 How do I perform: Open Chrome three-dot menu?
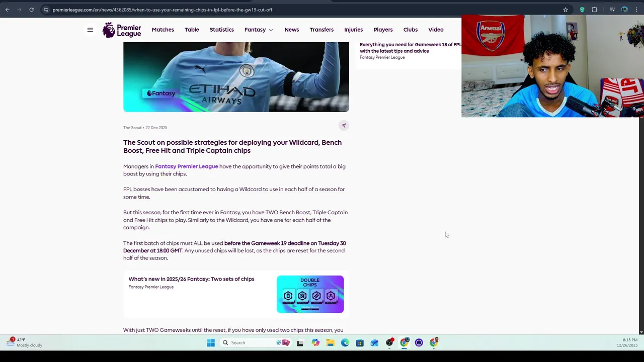637,10
